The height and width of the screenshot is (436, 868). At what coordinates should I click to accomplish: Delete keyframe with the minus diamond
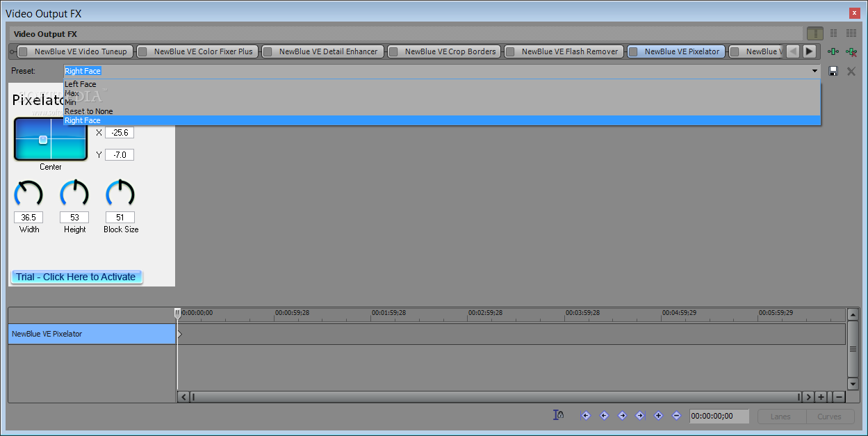pyautogui.click(x=677, y=416)
